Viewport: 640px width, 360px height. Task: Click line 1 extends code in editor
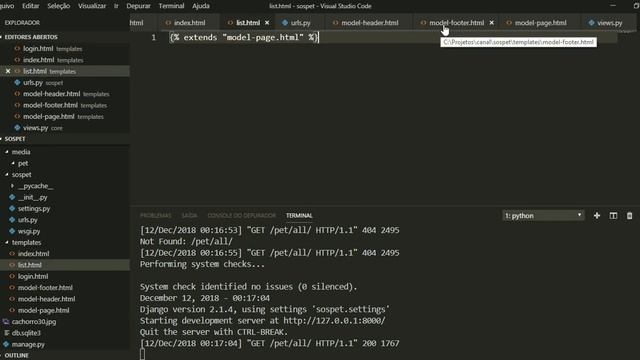click(x=244, y=38)
